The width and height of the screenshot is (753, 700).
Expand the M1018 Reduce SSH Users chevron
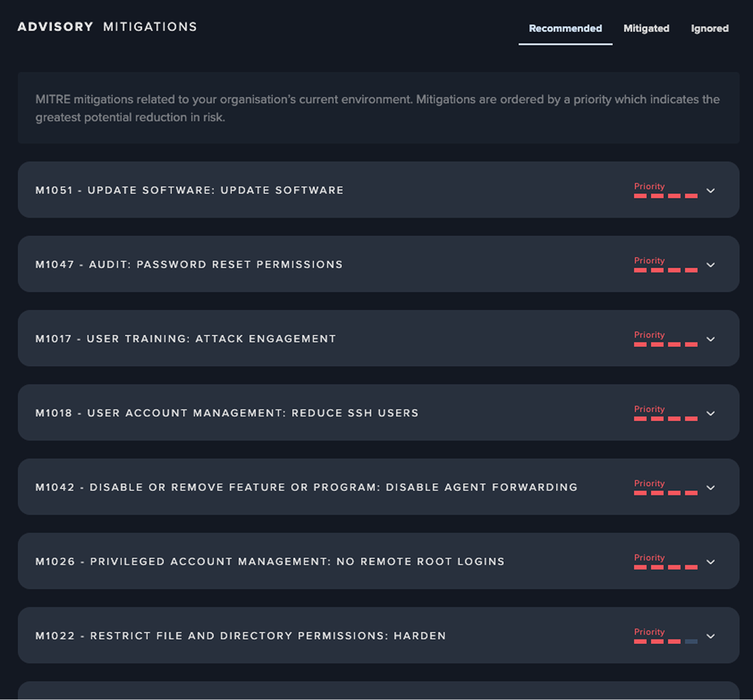pyautogui.click(x=710, y=413)
